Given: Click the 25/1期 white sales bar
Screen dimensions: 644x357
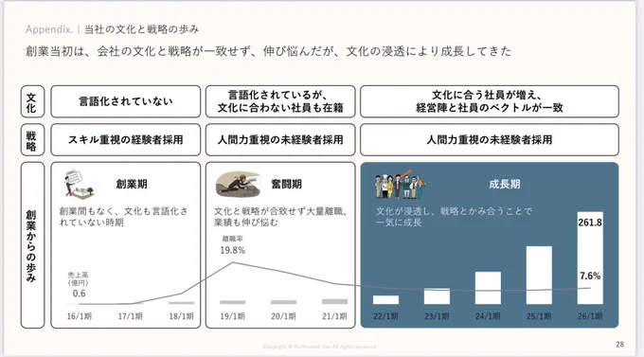Looking at the screenshot, I should point(539,276).
